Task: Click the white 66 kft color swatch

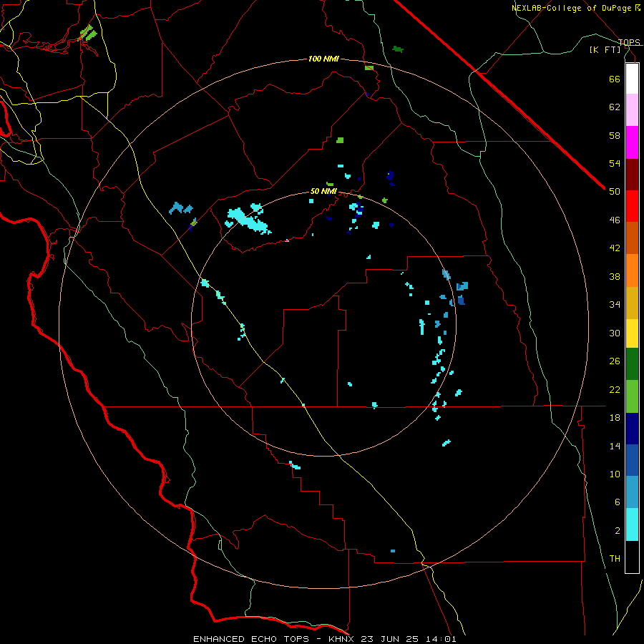Action: (x=632, y=79)
